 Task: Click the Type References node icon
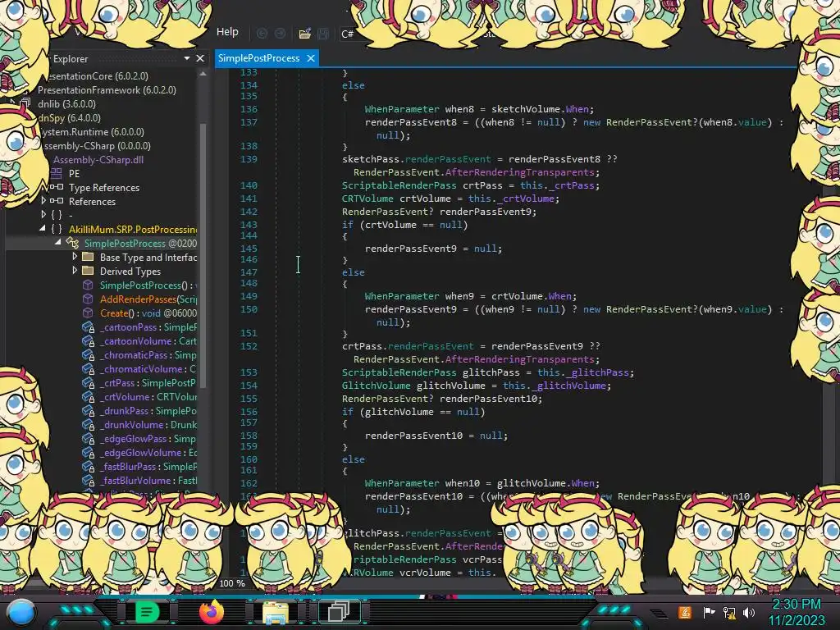[57, 187]
